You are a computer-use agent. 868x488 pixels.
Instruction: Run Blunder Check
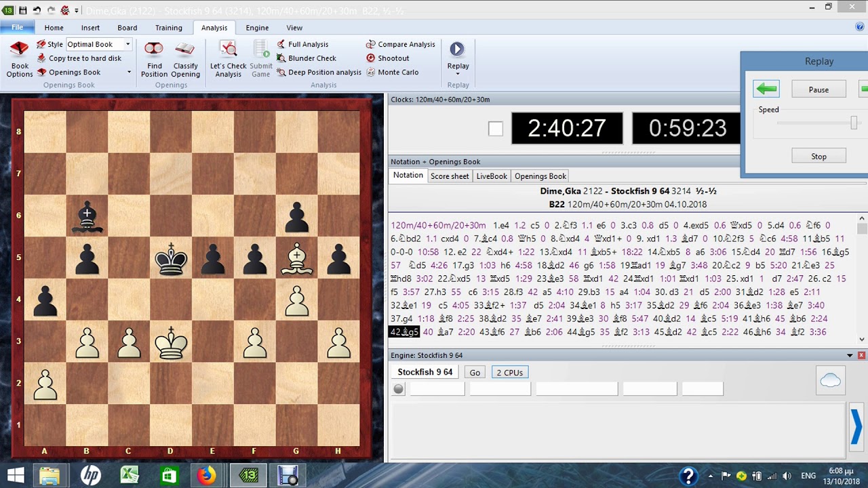pos(307,58)
